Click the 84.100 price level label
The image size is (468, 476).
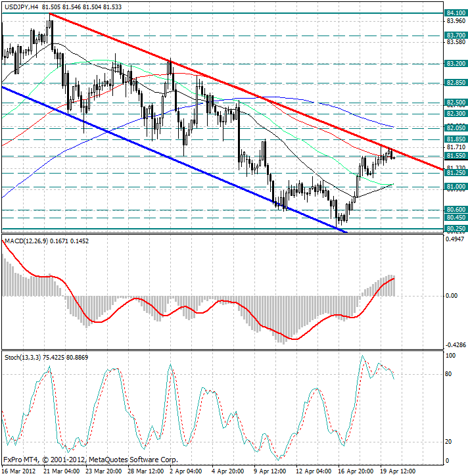pos(456,13)
